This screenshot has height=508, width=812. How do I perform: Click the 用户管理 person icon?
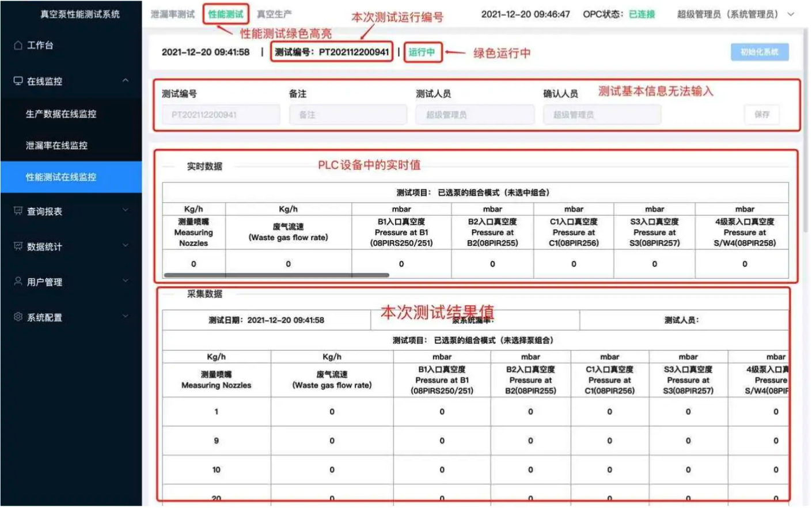(18, 281)
